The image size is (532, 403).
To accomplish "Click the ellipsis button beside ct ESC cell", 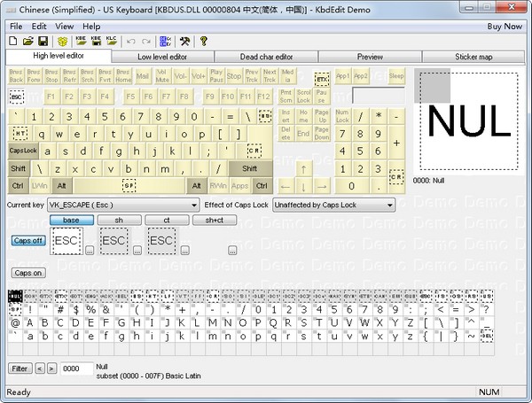I will (x=185, y=251).
